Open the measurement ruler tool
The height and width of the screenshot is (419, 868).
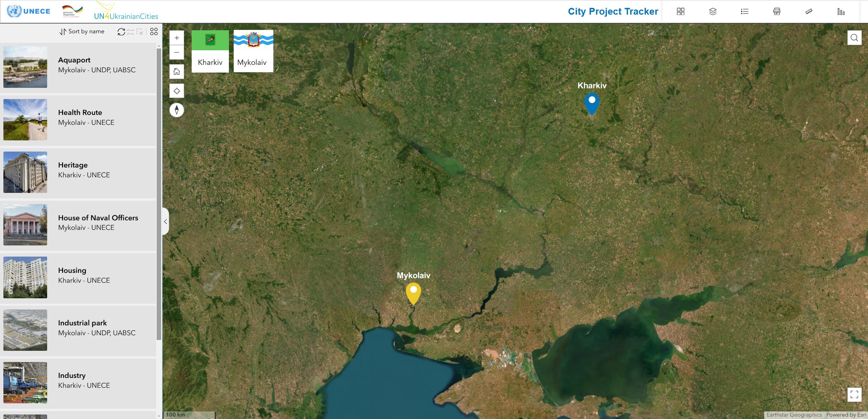coord(809,11)
